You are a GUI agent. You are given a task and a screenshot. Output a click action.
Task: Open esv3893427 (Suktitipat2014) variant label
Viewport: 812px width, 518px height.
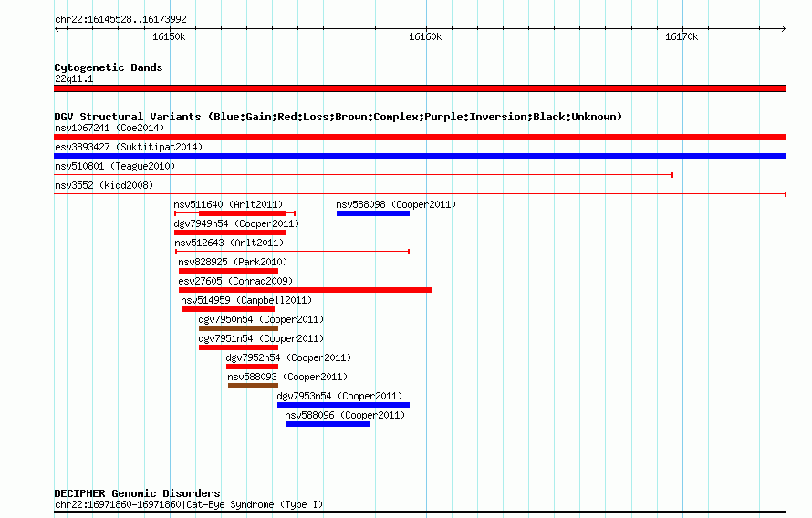[x=129, y=147]
